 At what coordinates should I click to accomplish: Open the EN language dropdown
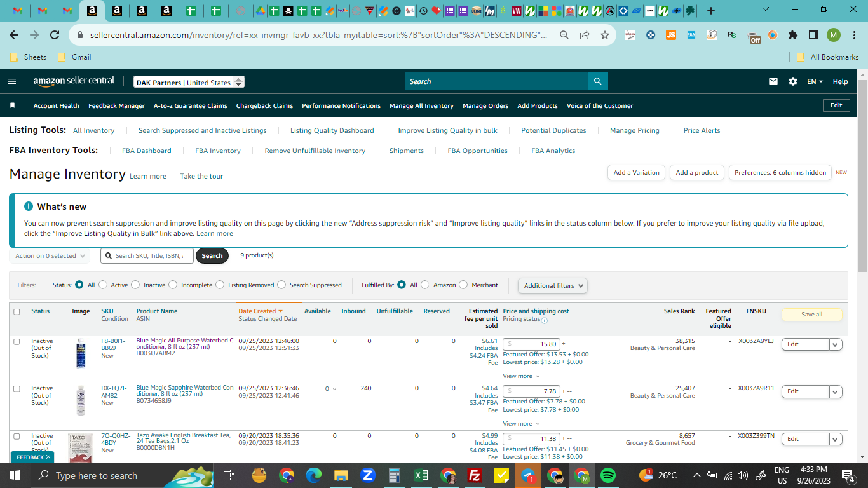click(x=815, y=81)
